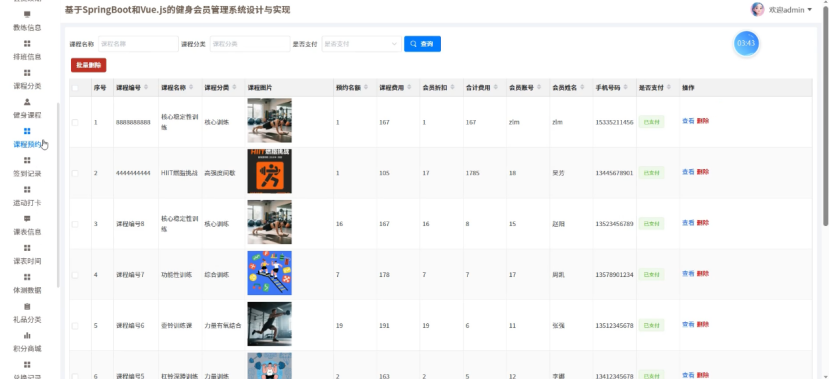829x379 pixels.
Task: Click 查看 for row 1 (zlm)
Action: coord(688,121)
